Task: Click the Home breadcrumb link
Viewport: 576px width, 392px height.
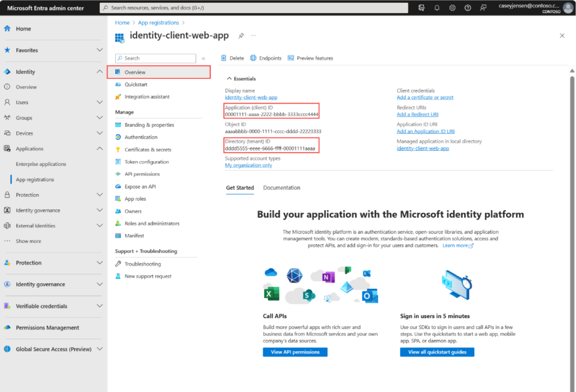Action: coord(122,23)
